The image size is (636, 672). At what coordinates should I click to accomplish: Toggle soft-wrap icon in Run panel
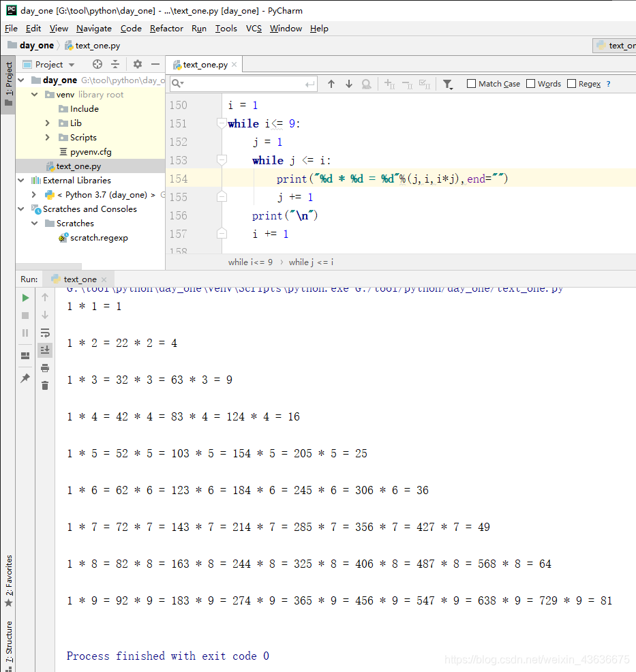[x=45, y=333]
